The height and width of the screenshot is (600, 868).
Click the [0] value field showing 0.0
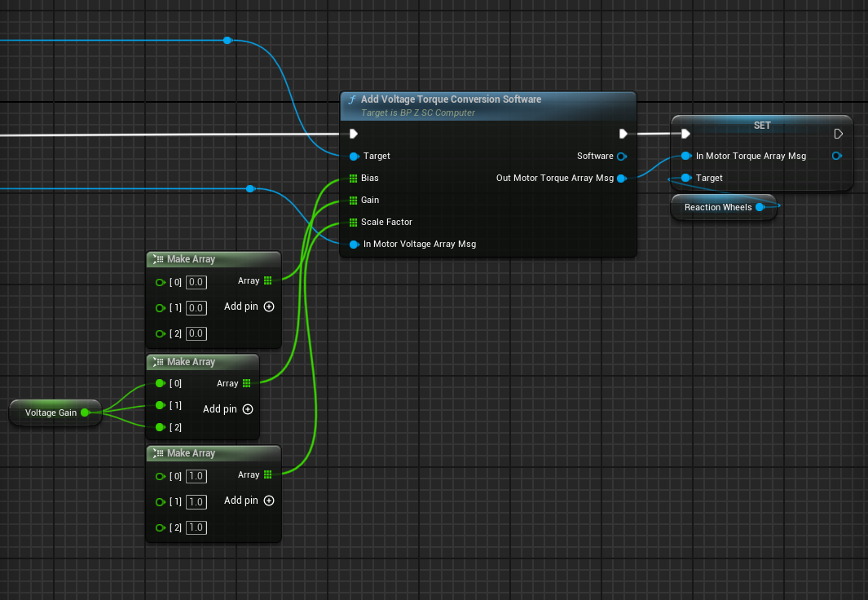(196, 282)
